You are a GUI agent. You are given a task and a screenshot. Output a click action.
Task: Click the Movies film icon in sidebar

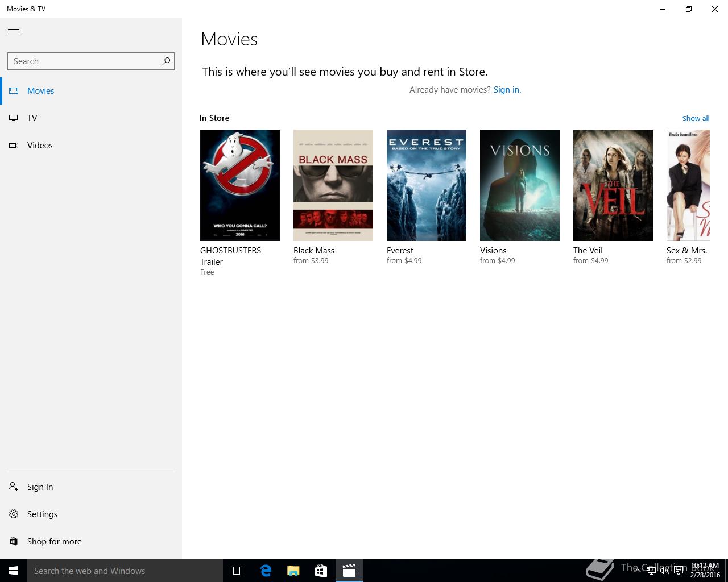(14, 91)
